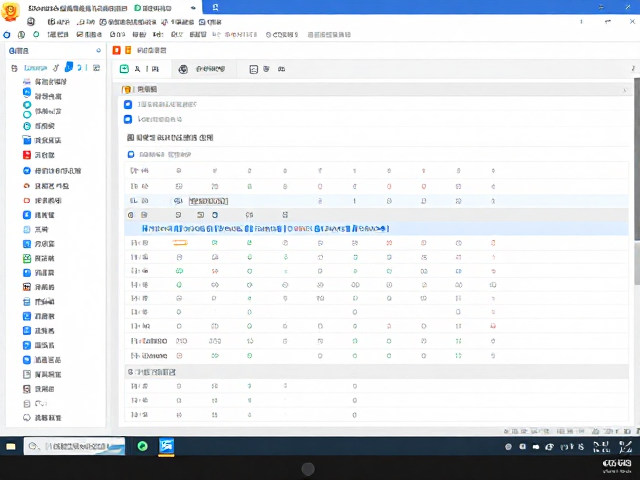This screenshot has width=640, height=480.
Task: Click the selected input field in the highlighted table row
Action: [209, 201]
